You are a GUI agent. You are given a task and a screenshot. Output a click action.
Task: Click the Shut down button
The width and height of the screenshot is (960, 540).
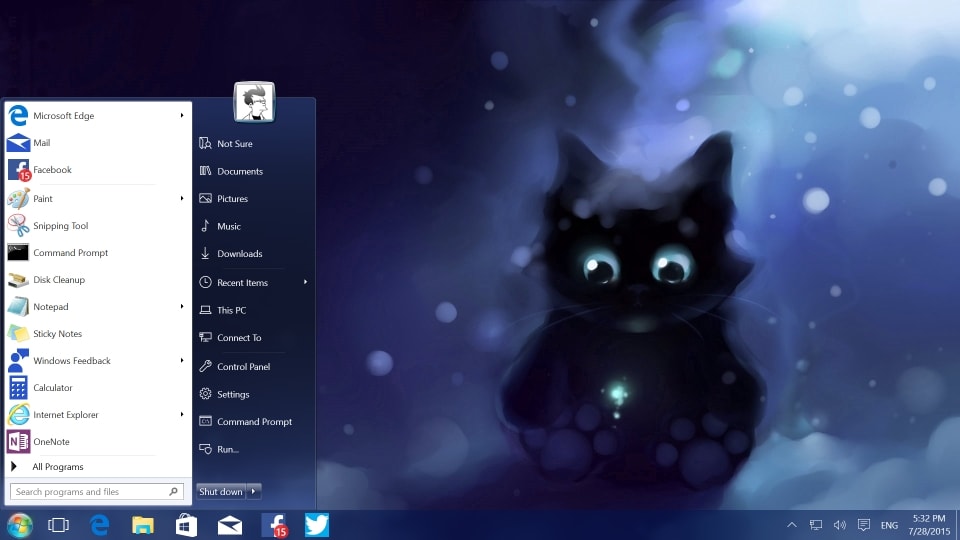click(220, 491)
